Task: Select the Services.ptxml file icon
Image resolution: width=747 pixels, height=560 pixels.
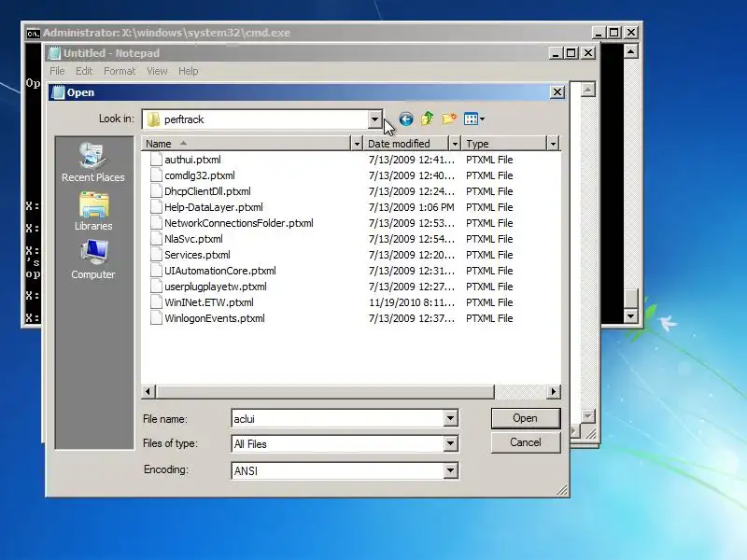Action: [156, 255]
